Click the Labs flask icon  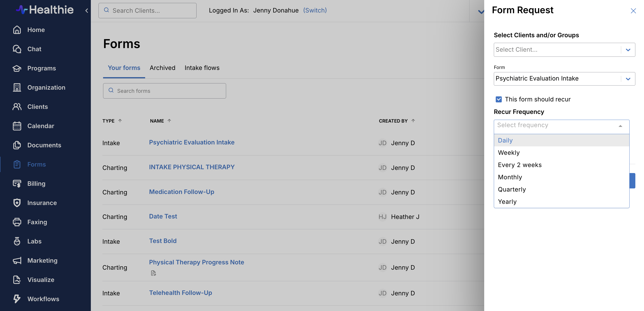point(17,241)
